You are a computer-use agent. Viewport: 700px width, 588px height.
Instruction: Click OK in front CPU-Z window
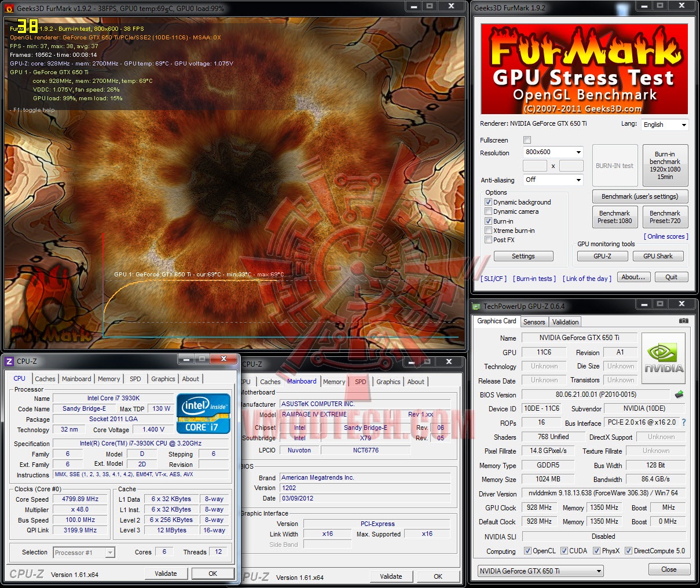[212, 574]
